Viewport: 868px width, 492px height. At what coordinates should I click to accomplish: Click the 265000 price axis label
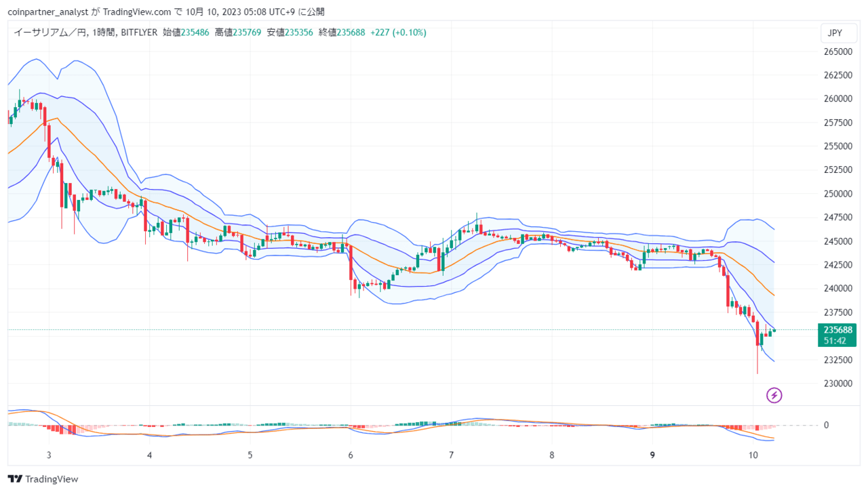(x=837, y=52)
